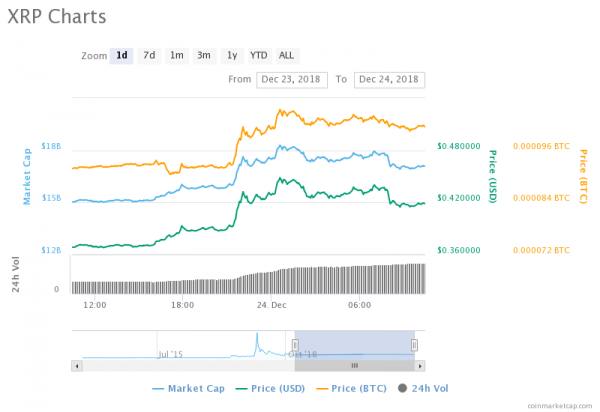This screenshot has height=412, width=600.
Task: Click the 0.000096 BTC axis label
Action: click(x=541, y=146)
